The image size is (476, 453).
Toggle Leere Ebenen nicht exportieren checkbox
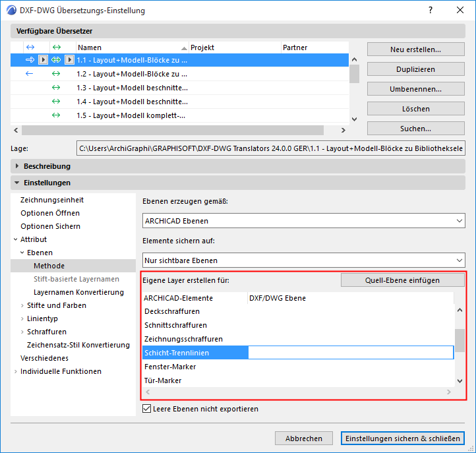pos(146,408)
